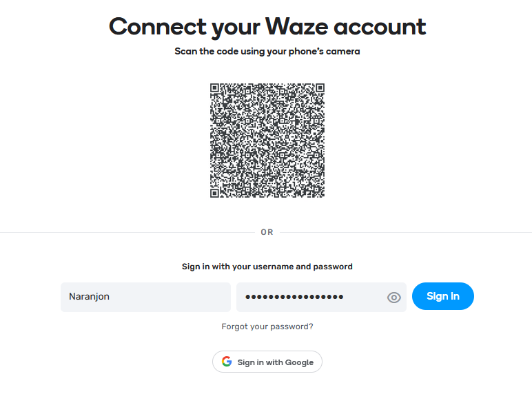
Task: Open the Forgot your password link
Action: (267, 326)
